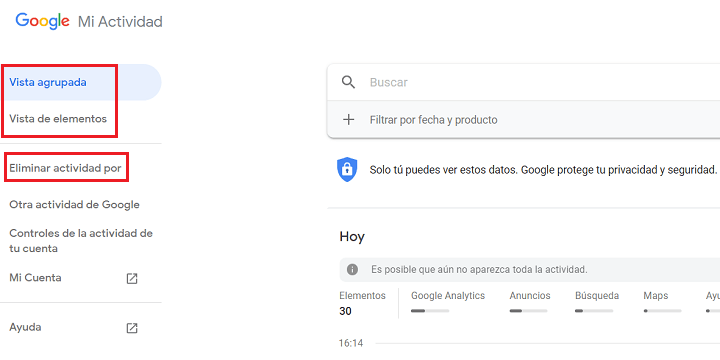Viewport: 720px width, 360px height.
Task: Click external link icon next to Ayuda
Action: (132, 328)
